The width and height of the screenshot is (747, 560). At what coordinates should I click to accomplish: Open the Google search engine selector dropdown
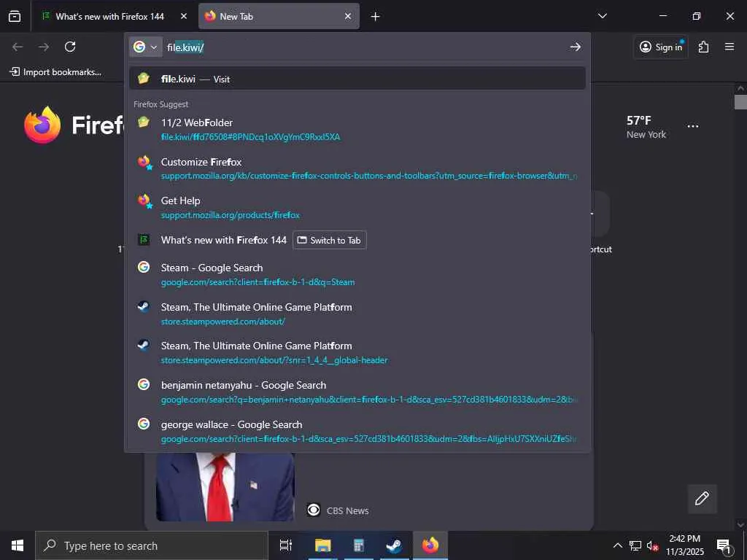pos(145,47)
